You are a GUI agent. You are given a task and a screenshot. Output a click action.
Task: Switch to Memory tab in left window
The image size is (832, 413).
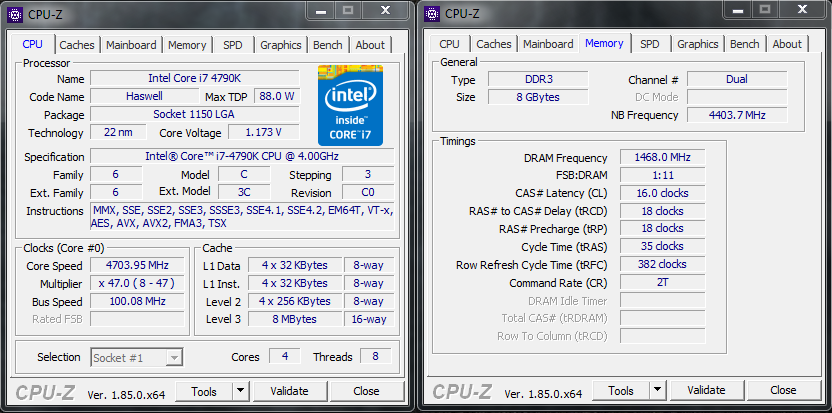point(187,45)
